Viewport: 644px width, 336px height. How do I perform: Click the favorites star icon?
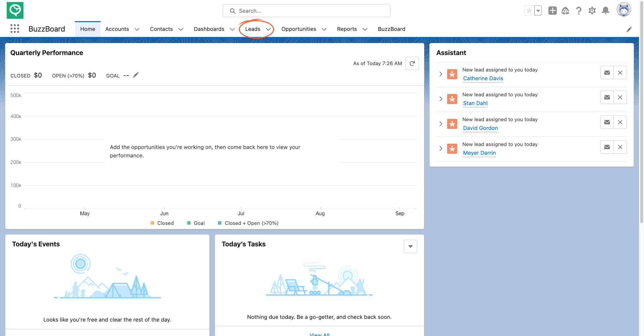tap(529, 11)
